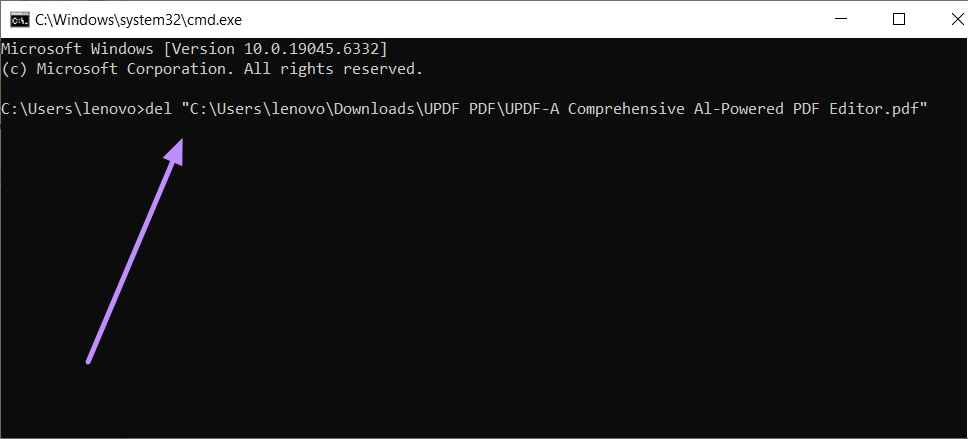Click the 'UPDF PDF' folder segment in path

coord(460,109)
